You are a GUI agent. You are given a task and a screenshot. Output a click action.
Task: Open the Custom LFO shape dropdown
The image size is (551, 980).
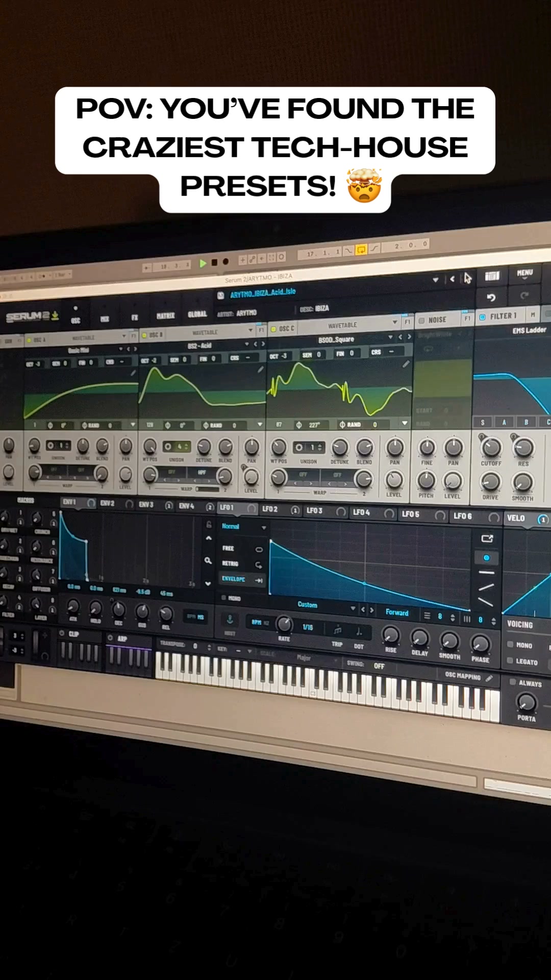click(x=353, y=608)
